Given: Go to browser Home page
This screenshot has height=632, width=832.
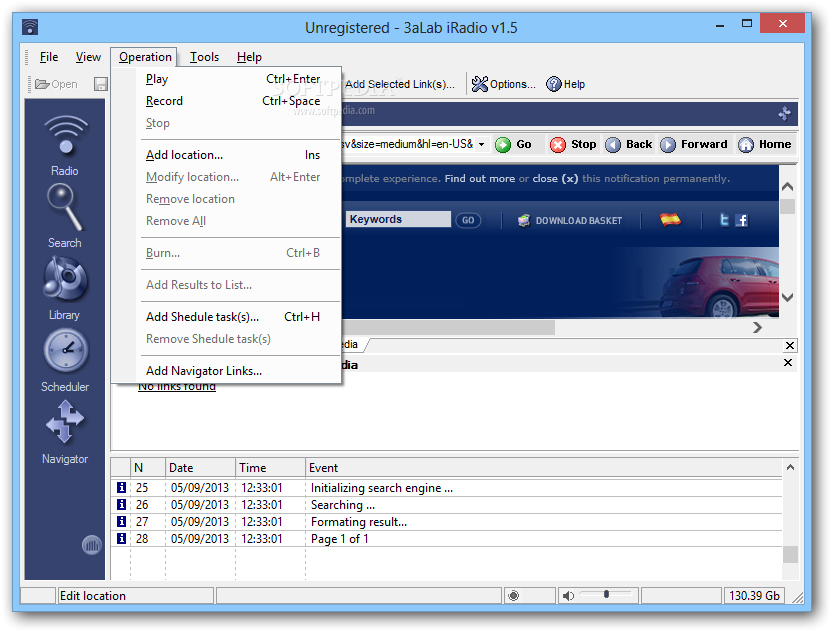Looking at the screenshot, I should click(x=765, y=144).
